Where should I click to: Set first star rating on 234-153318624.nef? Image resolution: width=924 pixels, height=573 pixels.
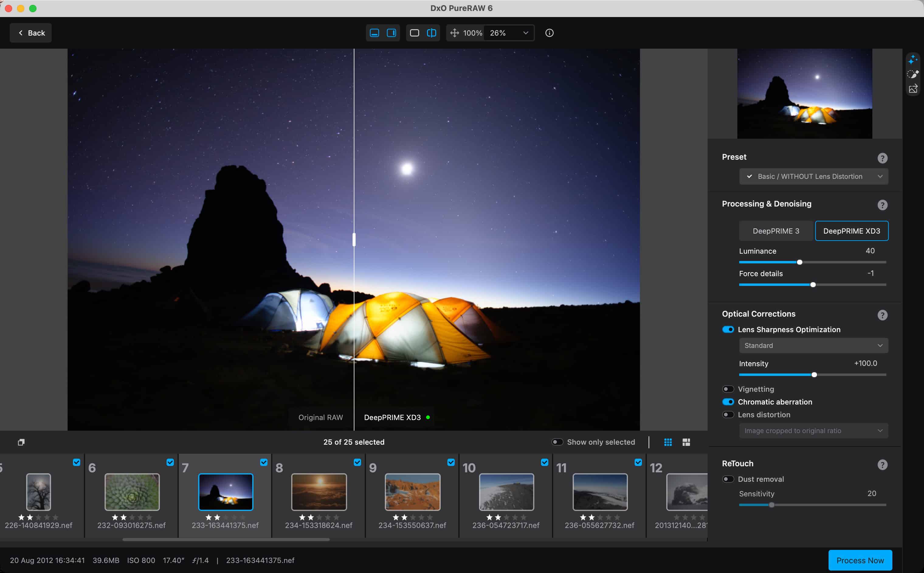302,517
